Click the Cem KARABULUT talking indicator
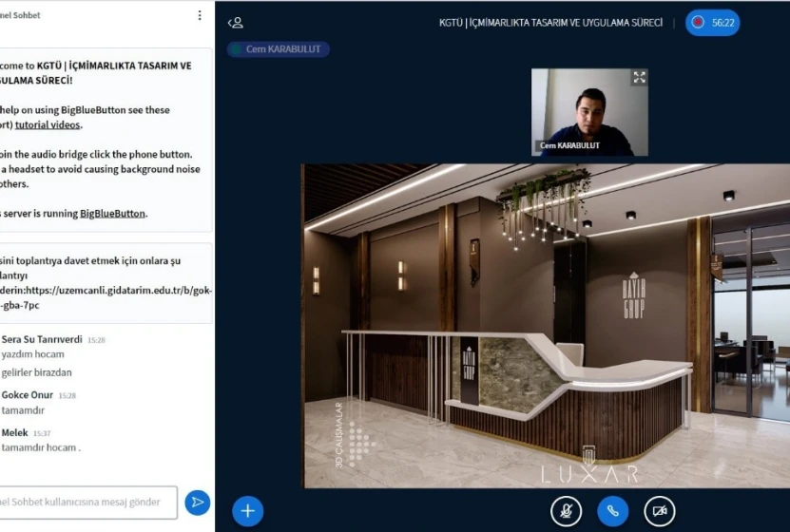Image resolution: width=790 pixels, height=532 pixels. [x=279, y=49]
